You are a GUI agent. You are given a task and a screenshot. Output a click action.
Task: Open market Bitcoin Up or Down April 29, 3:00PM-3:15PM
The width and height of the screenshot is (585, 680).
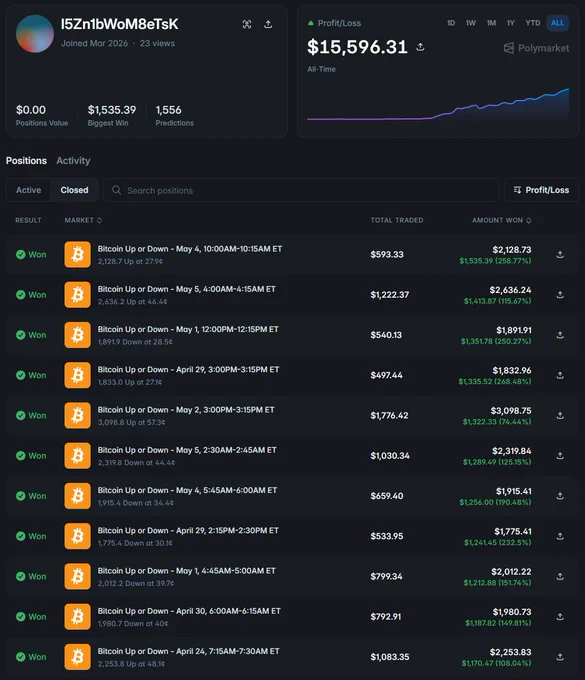point(188,369)
